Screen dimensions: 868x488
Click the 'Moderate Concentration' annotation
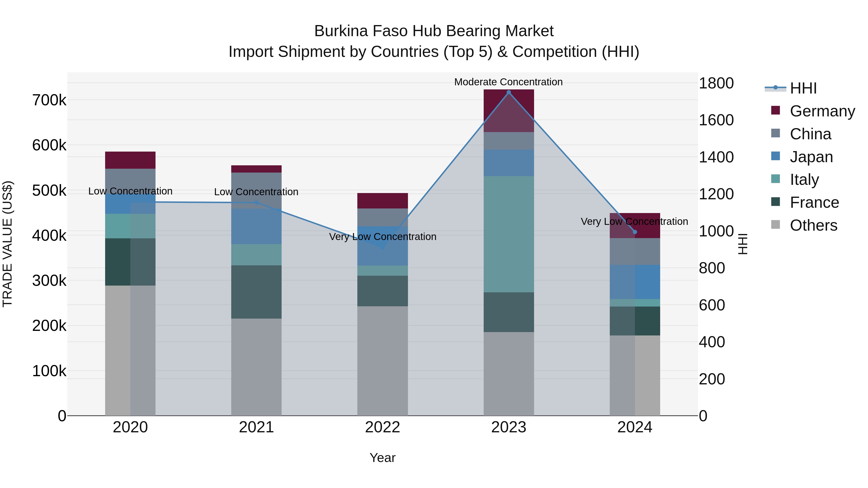tap(509, 82)
